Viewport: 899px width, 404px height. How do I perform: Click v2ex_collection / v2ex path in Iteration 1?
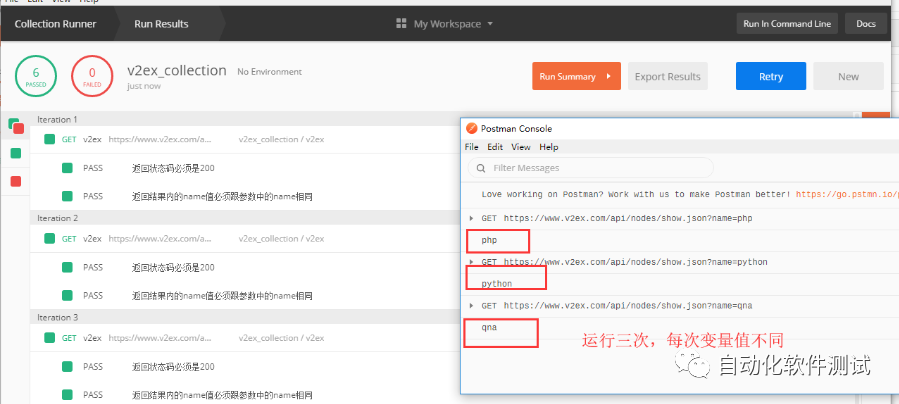pyautogui.click(x=281, y=139)
